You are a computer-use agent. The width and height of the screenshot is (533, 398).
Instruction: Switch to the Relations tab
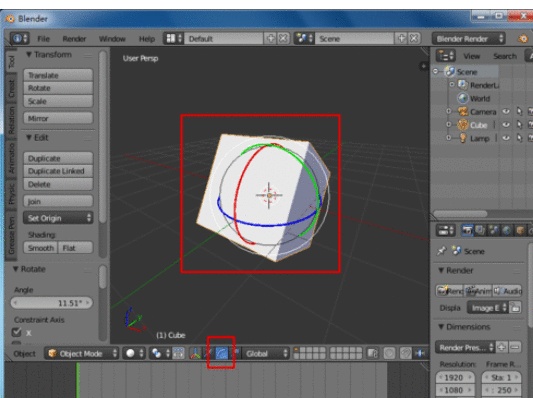11,120
